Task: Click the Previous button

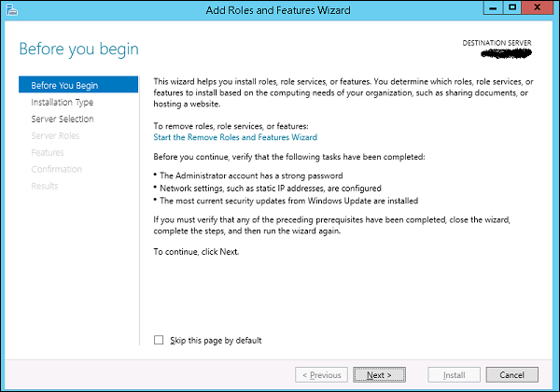Action: pyautogui.click(x=318, y=375)
